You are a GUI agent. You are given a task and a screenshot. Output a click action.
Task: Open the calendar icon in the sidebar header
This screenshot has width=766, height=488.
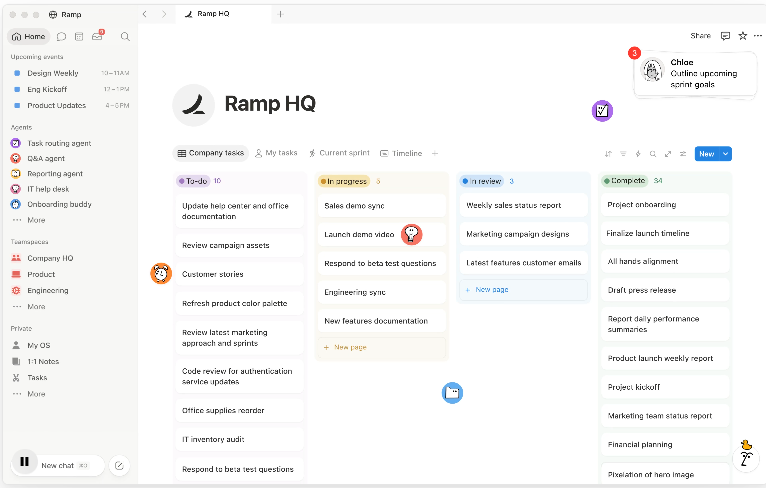click(x=79, y=37)
